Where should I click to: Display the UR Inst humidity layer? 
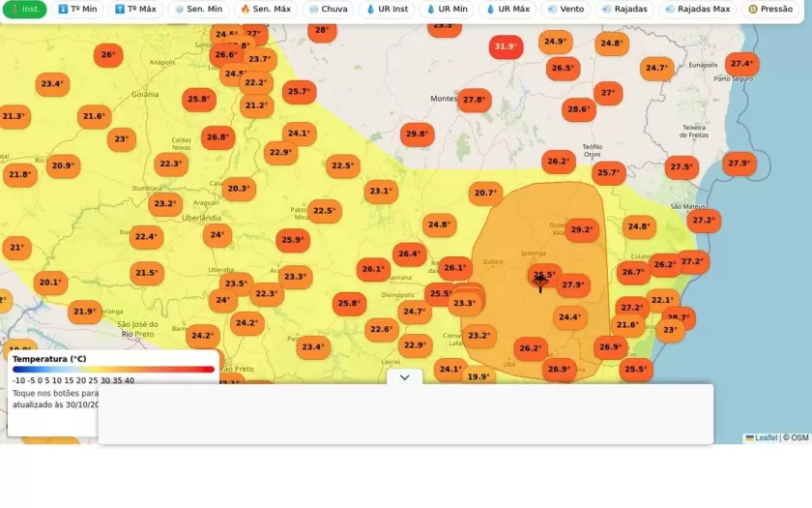pyautogui.click(x=387, y=9)
